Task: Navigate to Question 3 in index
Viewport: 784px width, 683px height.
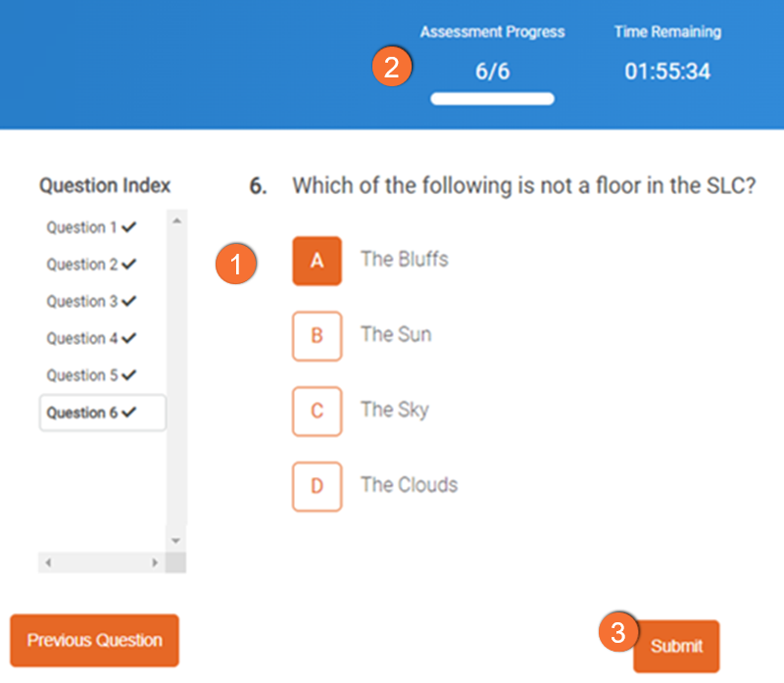Action: [x=91, y=302]
